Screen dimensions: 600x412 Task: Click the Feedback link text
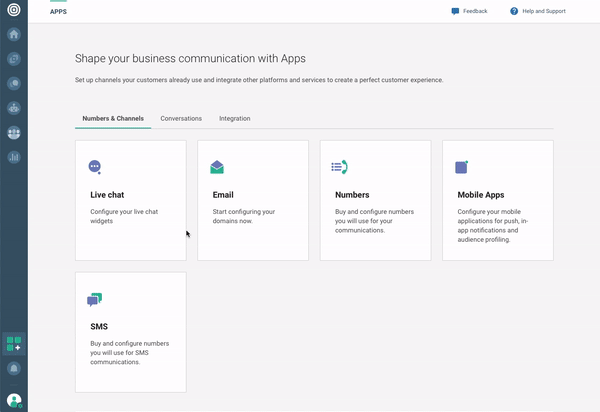pyautogui.click(x=475, y=11)
